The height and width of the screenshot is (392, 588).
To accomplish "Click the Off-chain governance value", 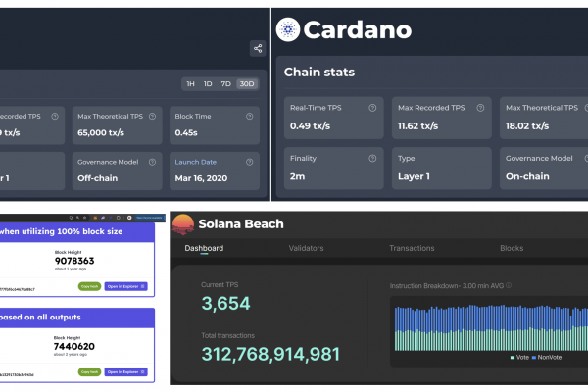I will [97, 178].
